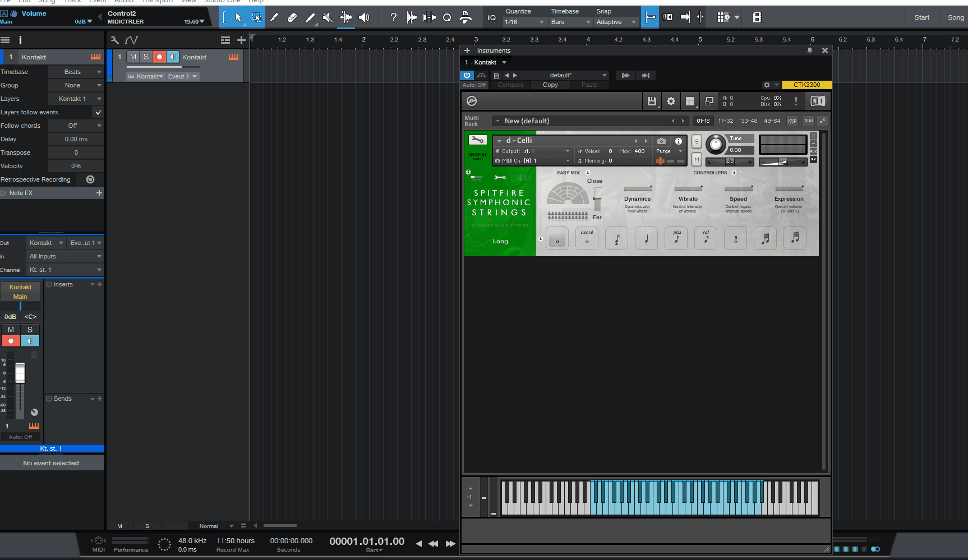Select the Mute tool
The height and width of the screenshot is (560, 968).
coord(328,17)
